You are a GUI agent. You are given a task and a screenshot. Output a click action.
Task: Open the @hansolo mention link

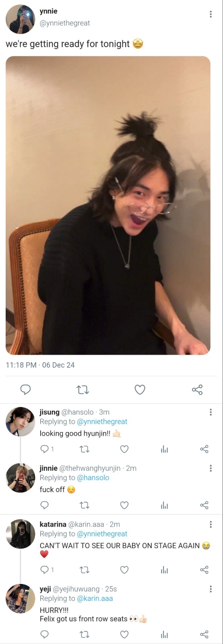coord(93,478)
